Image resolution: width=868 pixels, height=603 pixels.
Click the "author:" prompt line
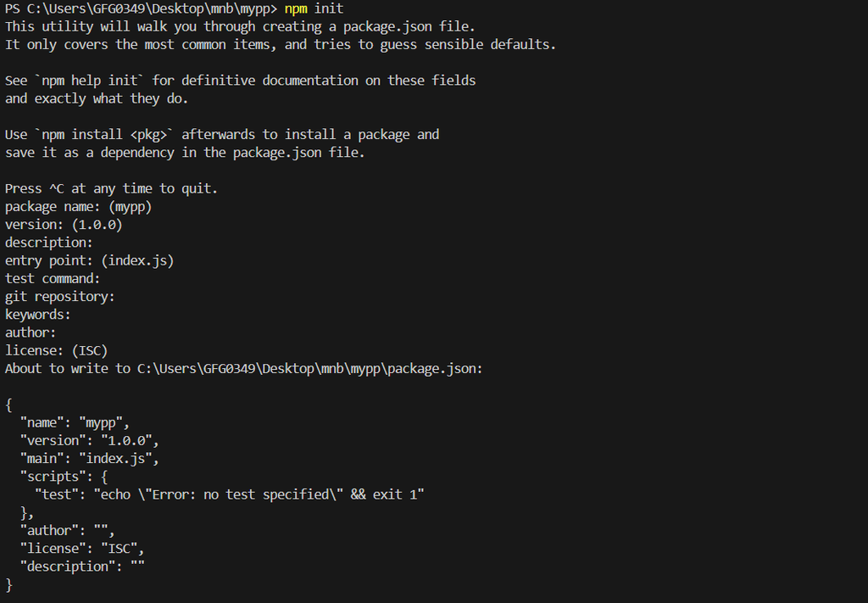[x=31, y=332]
